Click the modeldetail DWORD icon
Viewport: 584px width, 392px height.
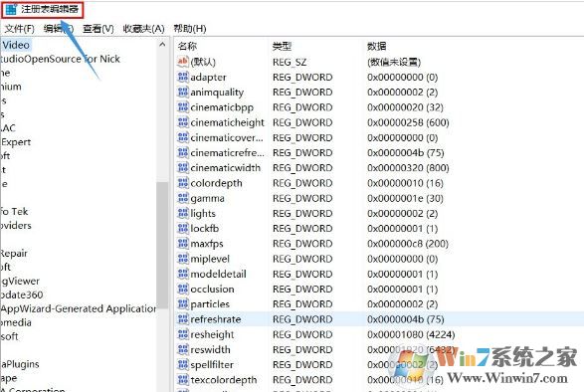[x=182, y=274]
